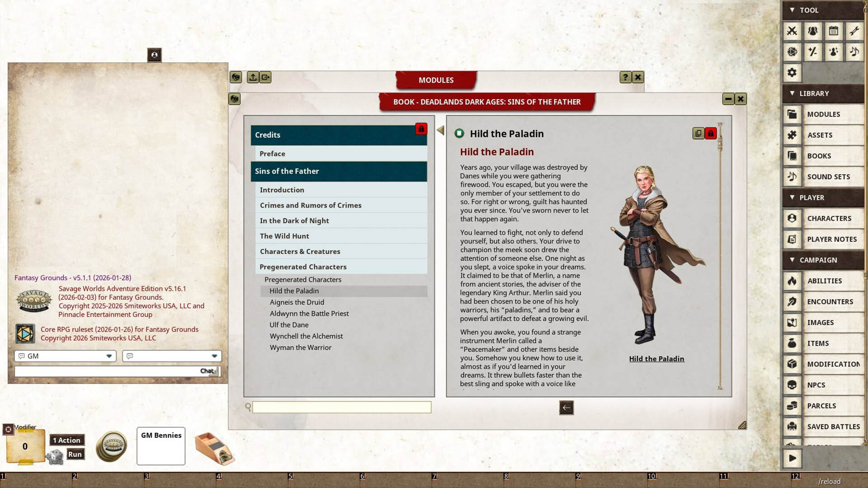Switch dice rolling to Run mode
Viewport: 868px width, 488px height.
click(75, 454)
